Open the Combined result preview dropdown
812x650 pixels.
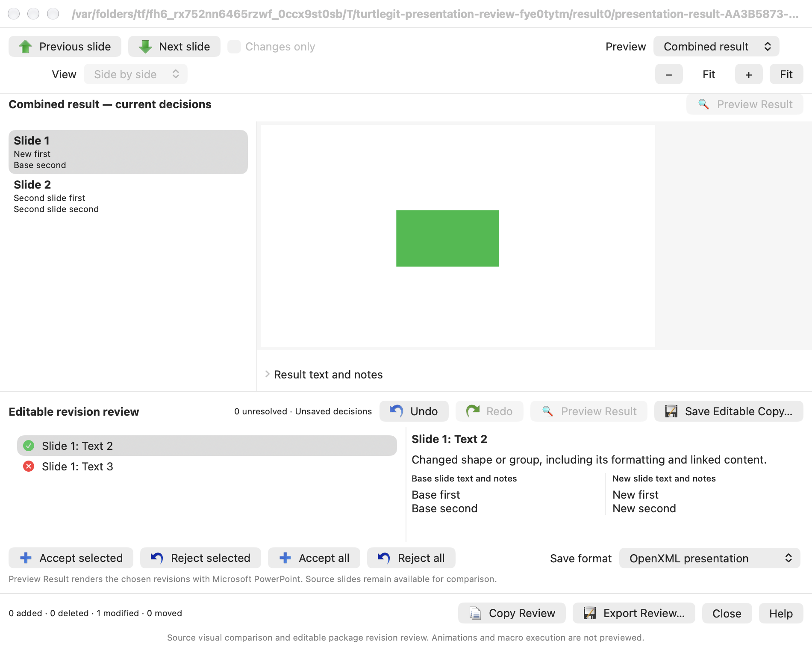[716, 47]
